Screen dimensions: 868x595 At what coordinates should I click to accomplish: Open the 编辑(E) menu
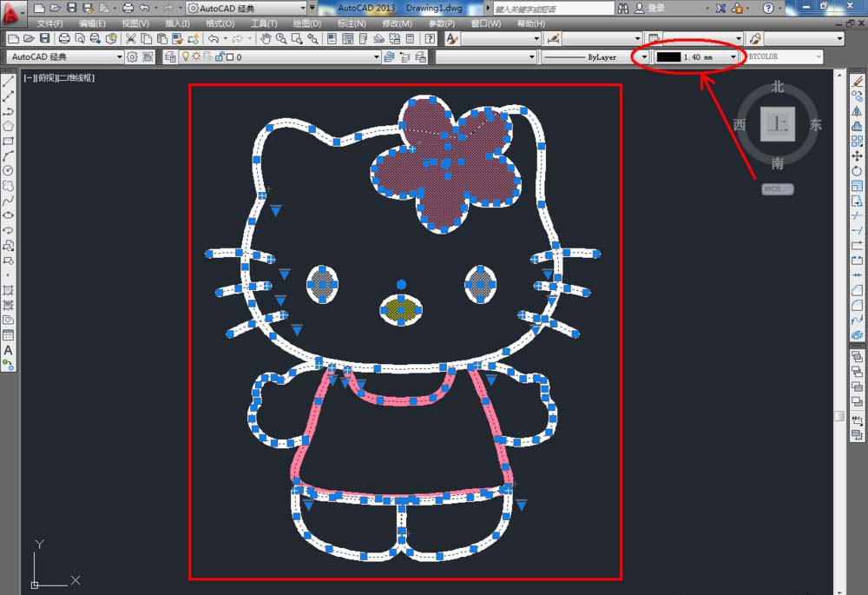(x=93, y=23)
